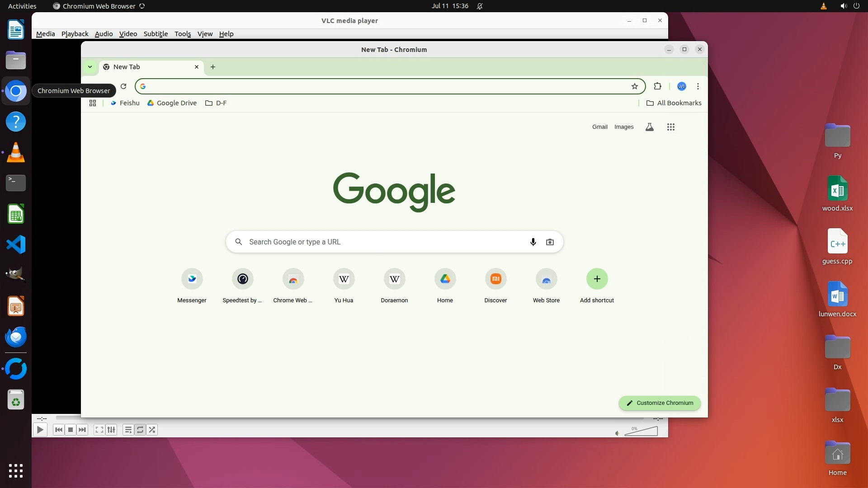The height and width of the screenshot is (488, 868).
Task: Toggle VLC random shuffle playback
Action: pyautogui.click(x=152, y=430)
